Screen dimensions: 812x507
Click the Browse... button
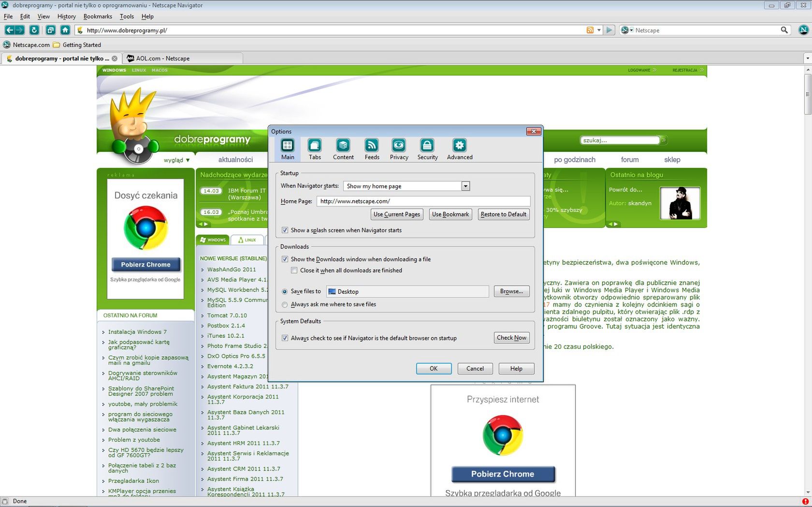tap(511, 291)
